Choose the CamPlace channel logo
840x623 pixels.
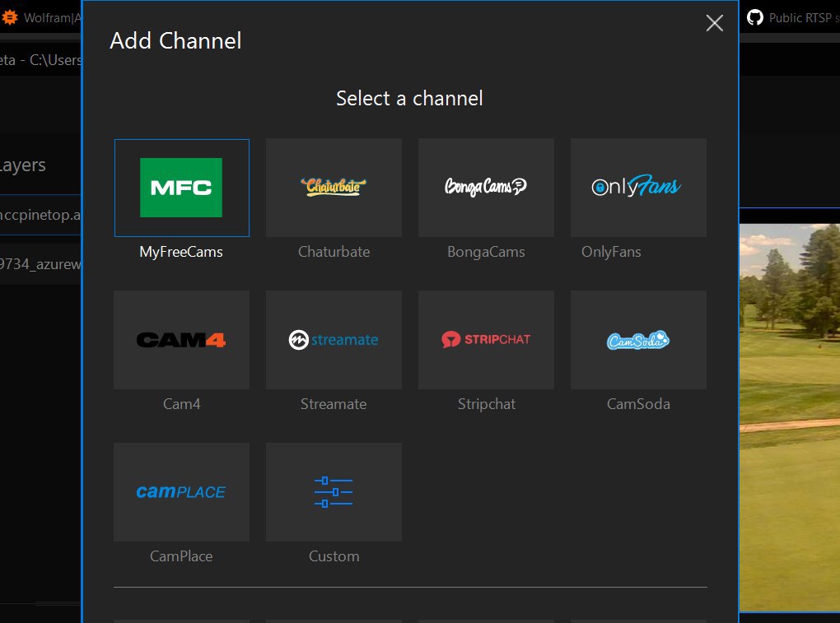182,492
